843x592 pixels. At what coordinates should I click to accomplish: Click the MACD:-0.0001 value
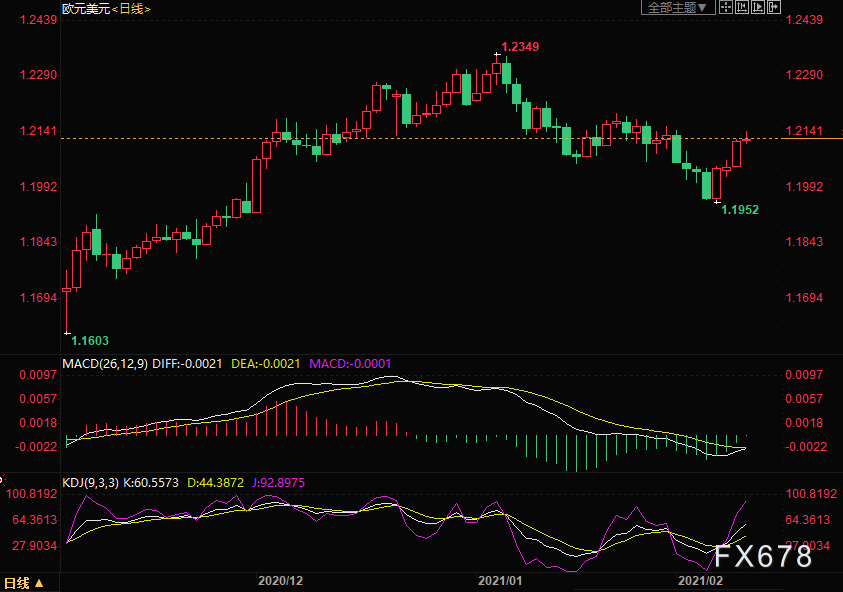point(350,364)
